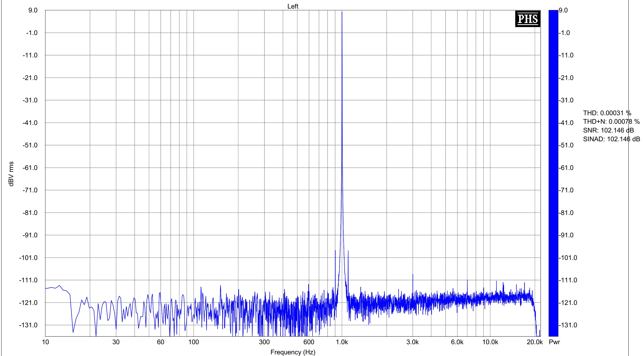Select the SNR 102.146 dB reading

pyautogui.click(x=608, y=130)
